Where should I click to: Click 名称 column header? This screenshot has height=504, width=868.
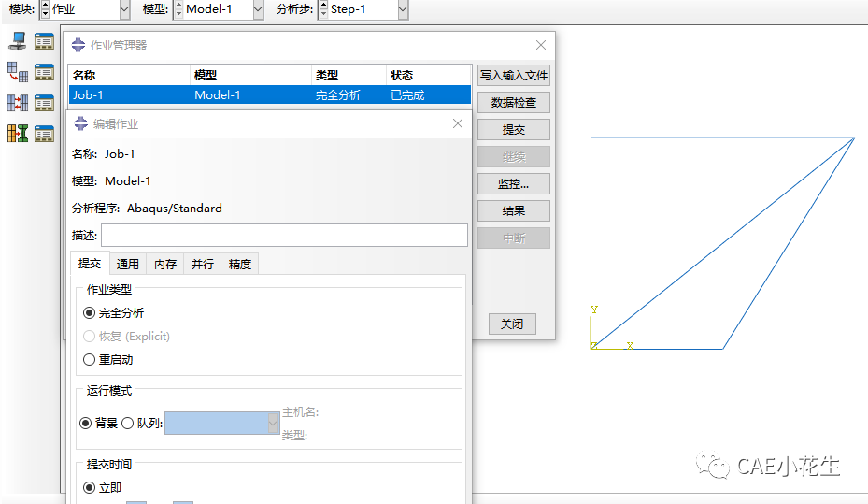(130, 76)
